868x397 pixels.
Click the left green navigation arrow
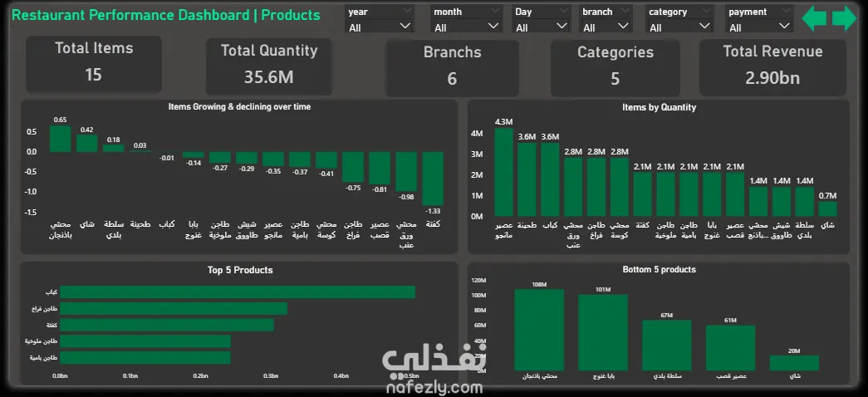pyautogui.click(x=814, y=18)
